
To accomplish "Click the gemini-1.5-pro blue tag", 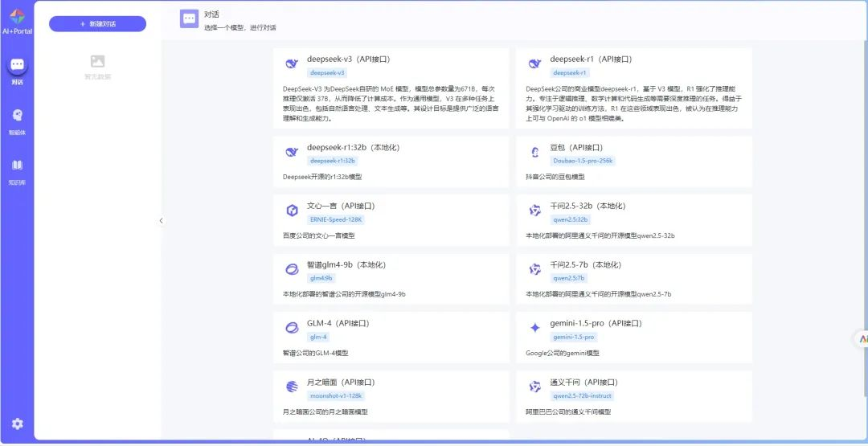I will pyautogui.click(x=574, y=337).
